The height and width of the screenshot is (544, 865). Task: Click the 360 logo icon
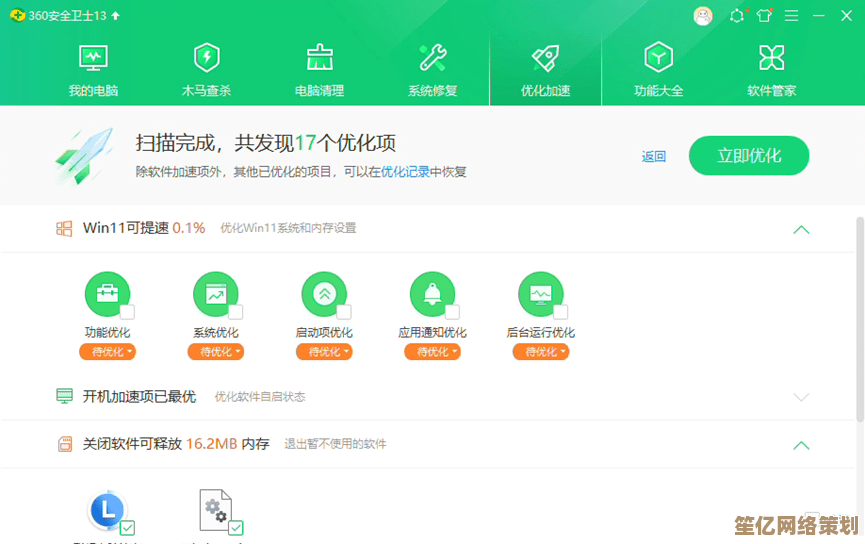coord(17,15)
